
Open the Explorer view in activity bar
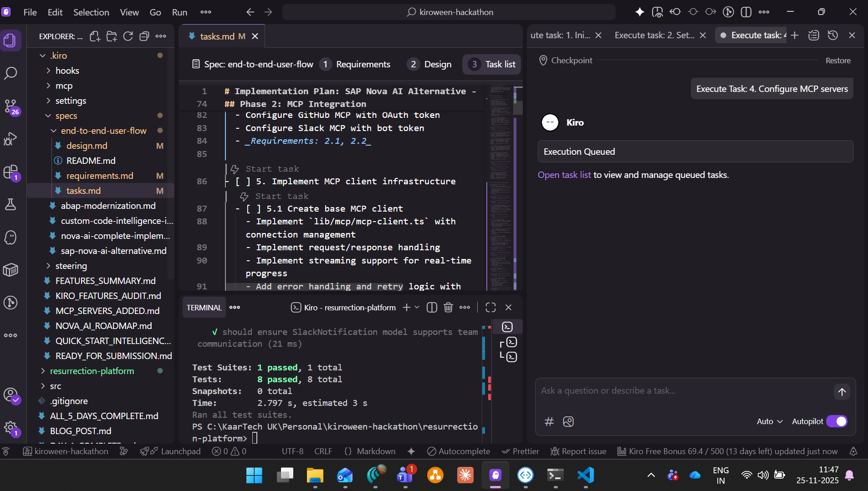pos(10,41)
